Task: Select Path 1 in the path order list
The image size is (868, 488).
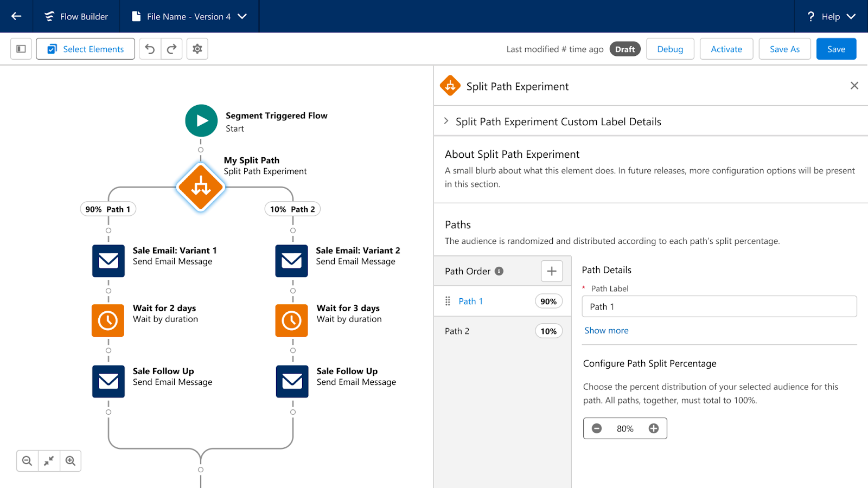Action: (470, 301)
